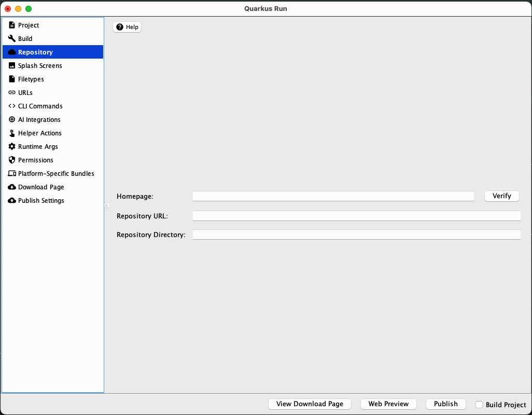Select the highlighted Repository item
The width and height of the screenshot is (532, 415).
pyautogui.click(x=53, y=52)
